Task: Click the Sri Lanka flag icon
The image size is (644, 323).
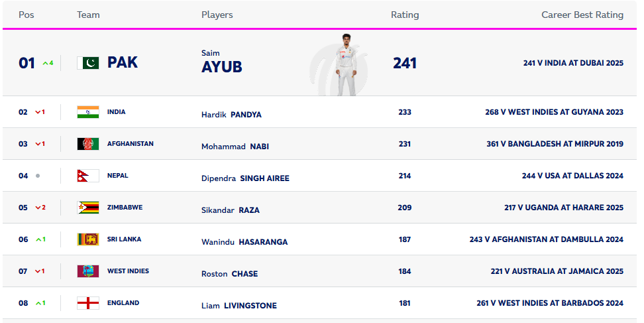Action: [87, 239]
